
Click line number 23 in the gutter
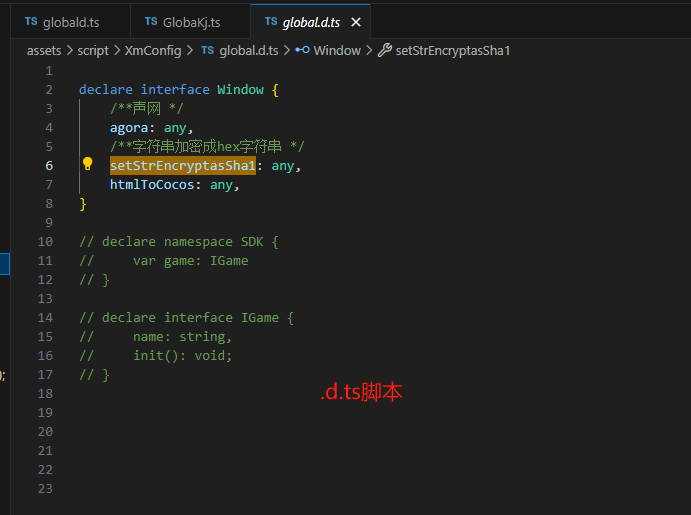[45, 489]
